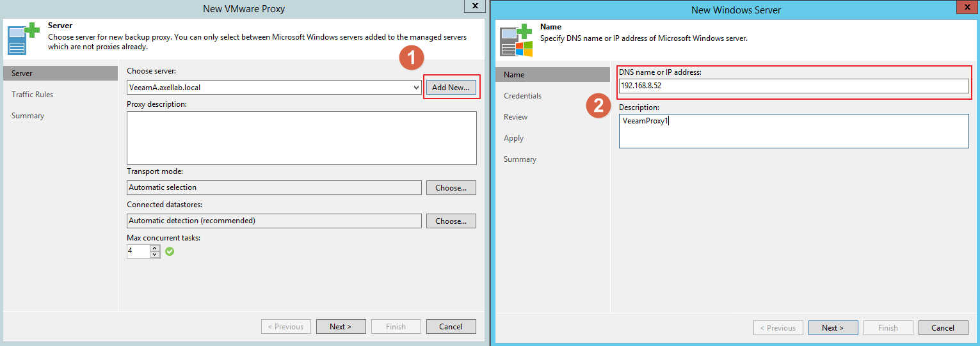
Task: Cancel the New VMware Proxy wizard
Action: click(451, 326)
